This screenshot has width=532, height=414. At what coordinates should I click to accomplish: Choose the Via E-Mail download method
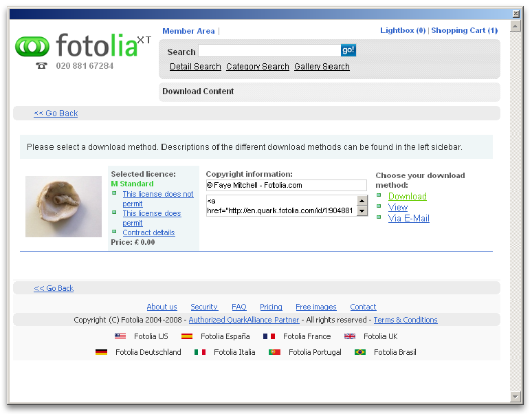pos(409,219)
